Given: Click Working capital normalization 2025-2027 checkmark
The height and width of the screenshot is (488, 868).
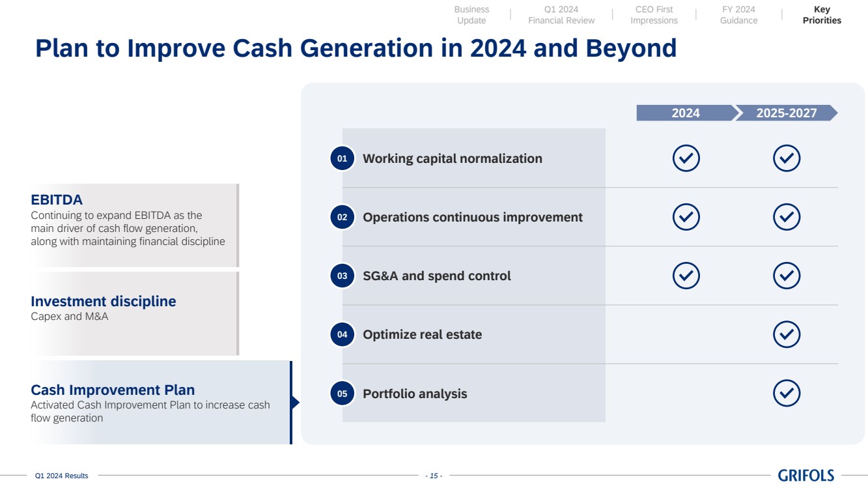Looking at the screenshot, I should [x=787, y=158].
